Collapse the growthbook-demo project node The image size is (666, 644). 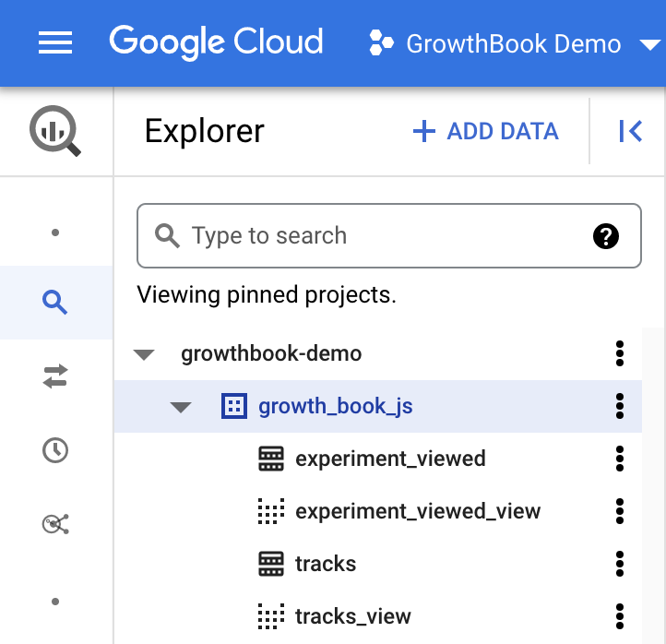[144, 354]
